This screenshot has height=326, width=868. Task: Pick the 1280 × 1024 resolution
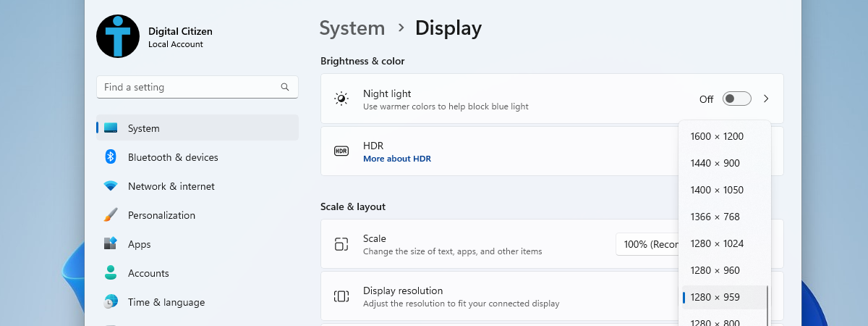[717, 243]
